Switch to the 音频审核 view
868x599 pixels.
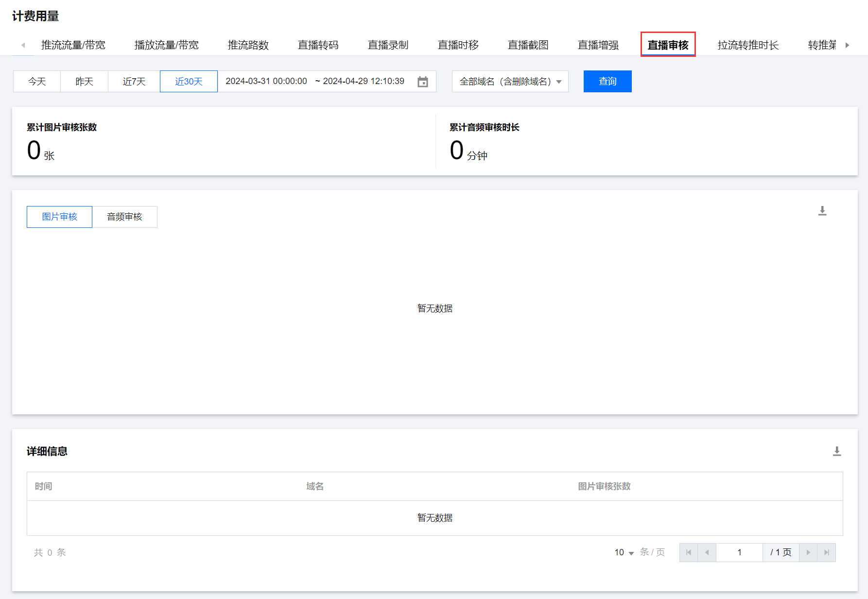coord(124,217)
